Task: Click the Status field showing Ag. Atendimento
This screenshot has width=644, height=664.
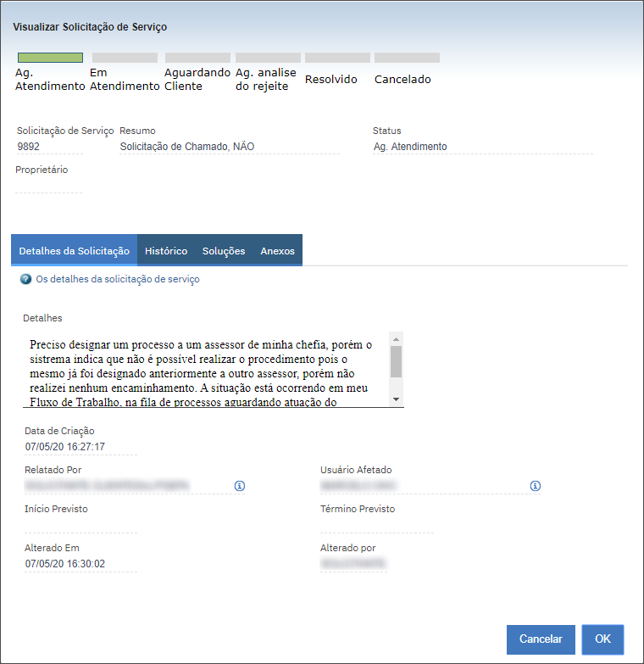Action: (x=410, y=147)
